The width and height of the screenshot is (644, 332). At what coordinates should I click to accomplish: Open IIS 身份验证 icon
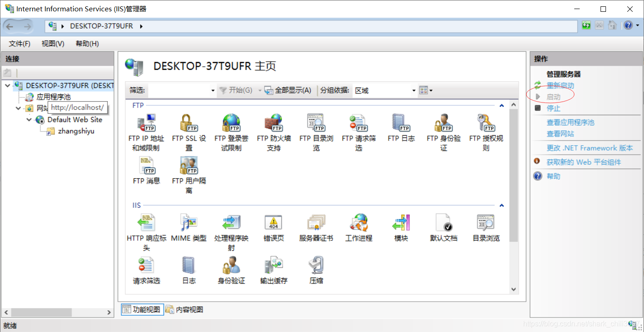[231, 265]
